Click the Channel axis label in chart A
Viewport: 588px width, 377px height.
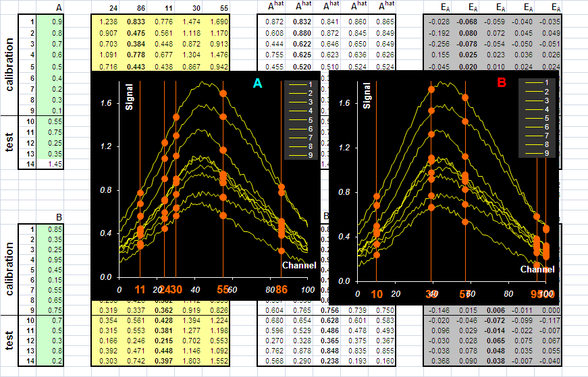point(299,265)
